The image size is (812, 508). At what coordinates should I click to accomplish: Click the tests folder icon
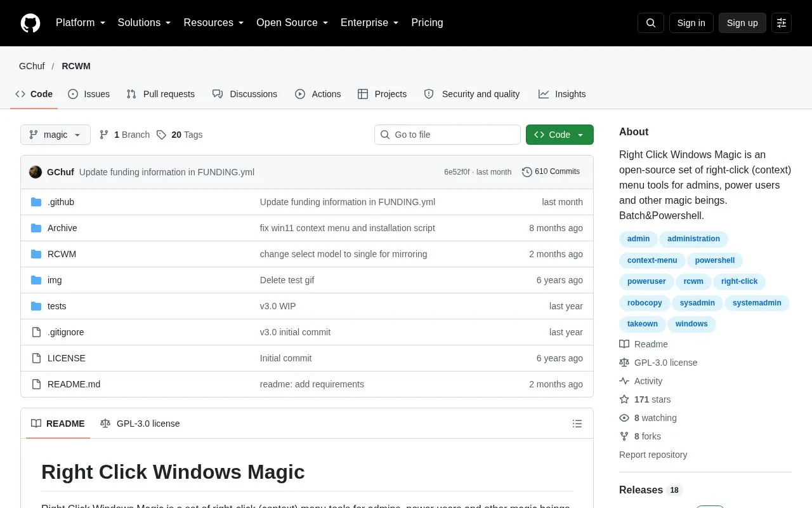(36, 306)
